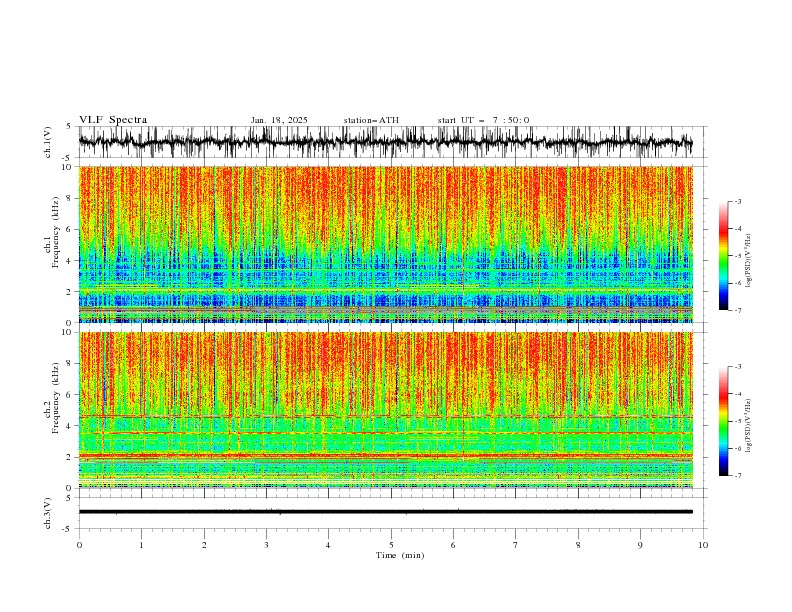Click the "7" tick on the Time axis

(x=516, y=545)
